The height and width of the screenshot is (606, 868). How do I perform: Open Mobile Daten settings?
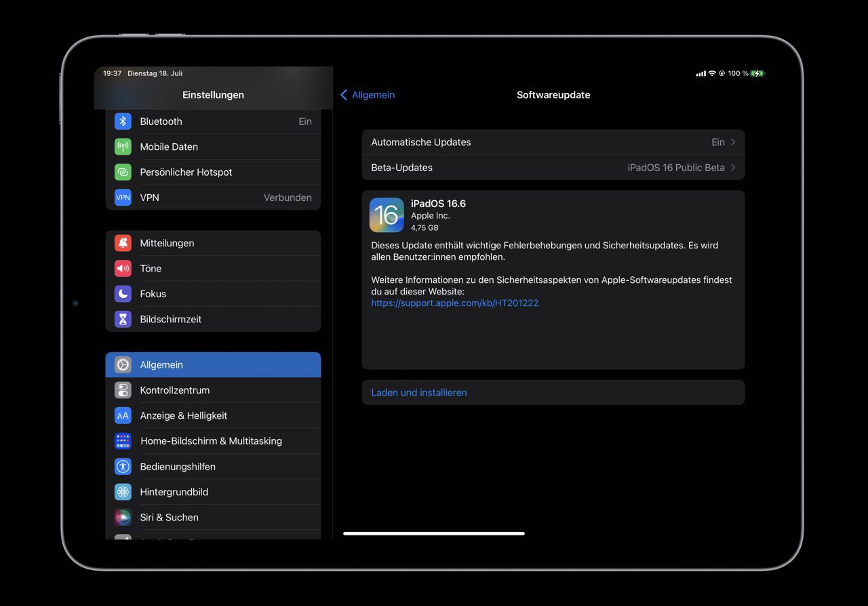[213, 147]
